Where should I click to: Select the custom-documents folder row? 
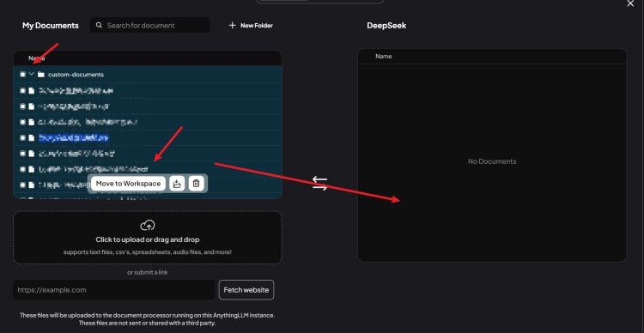pyautogui.click(x=148, y=75)
